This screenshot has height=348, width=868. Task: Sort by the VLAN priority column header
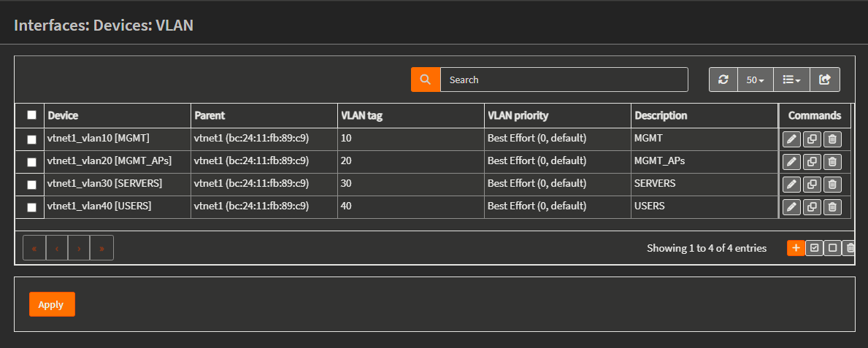[558, 115]
